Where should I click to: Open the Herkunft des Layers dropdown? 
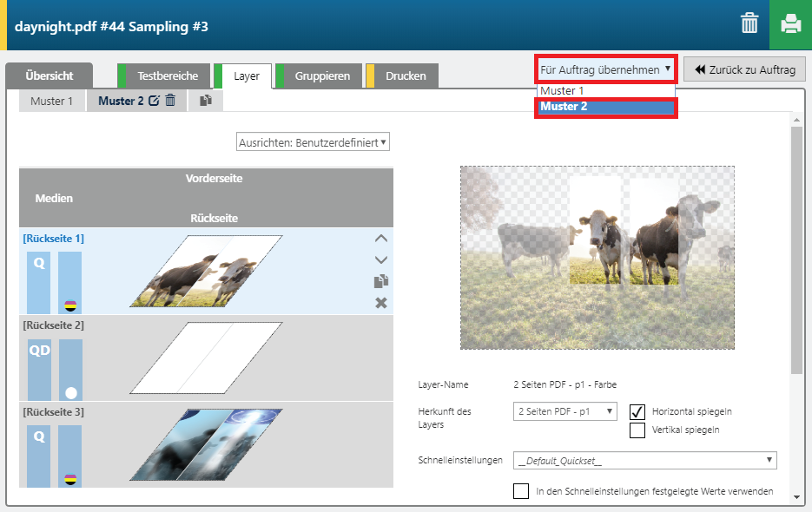coord(564,411)
